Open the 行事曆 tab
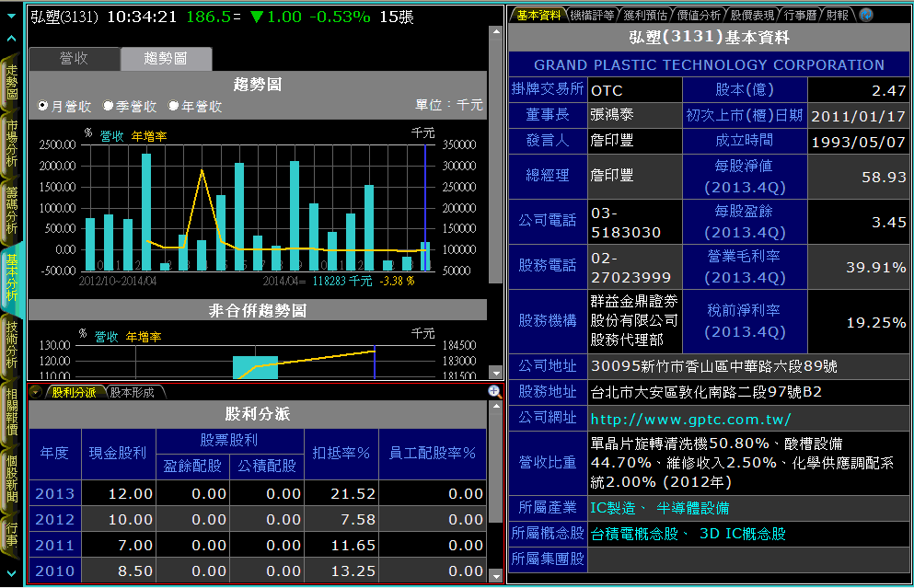Image resolution: width=914 pixels, height=588 pixels. pos(800,15)
